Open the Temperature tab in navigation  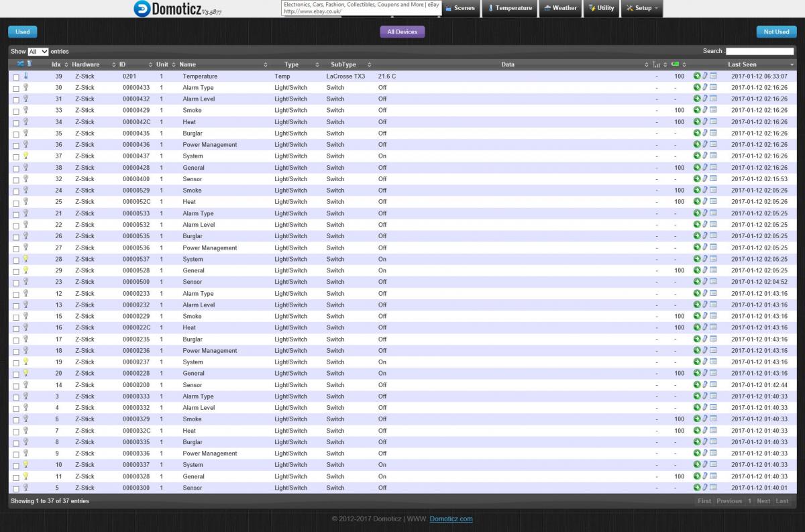(x=510, y=8)
